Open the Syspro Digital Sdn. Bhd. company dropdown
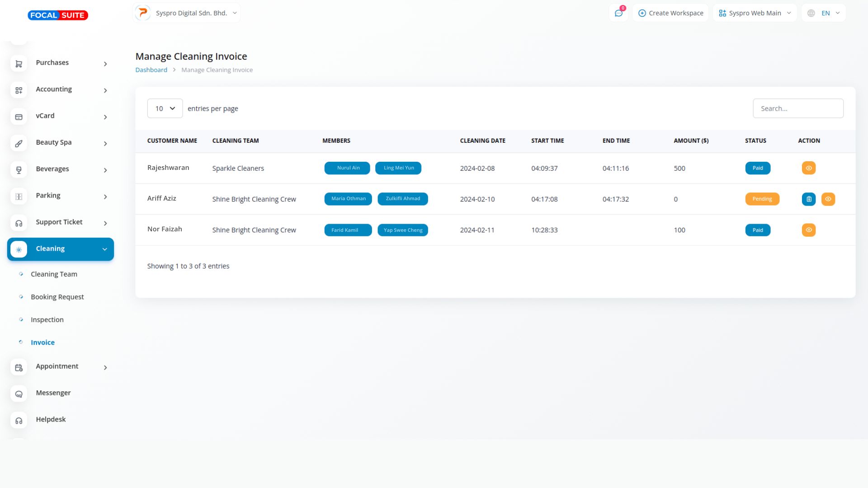The width and height of the screenshot is (868, 488). pyautogui.click(x=187, y=13)
